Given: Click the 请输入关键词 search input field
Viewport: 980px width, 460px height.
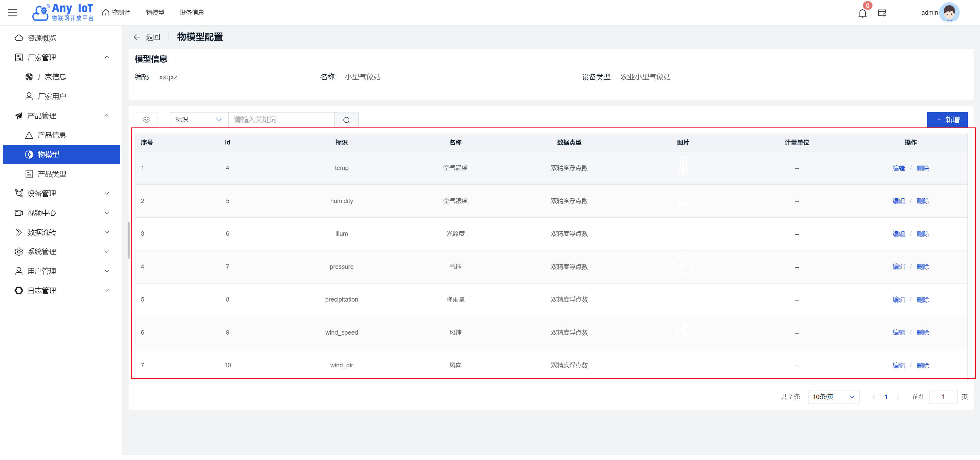Looking at the screenshot, I should tap(281, 120).
